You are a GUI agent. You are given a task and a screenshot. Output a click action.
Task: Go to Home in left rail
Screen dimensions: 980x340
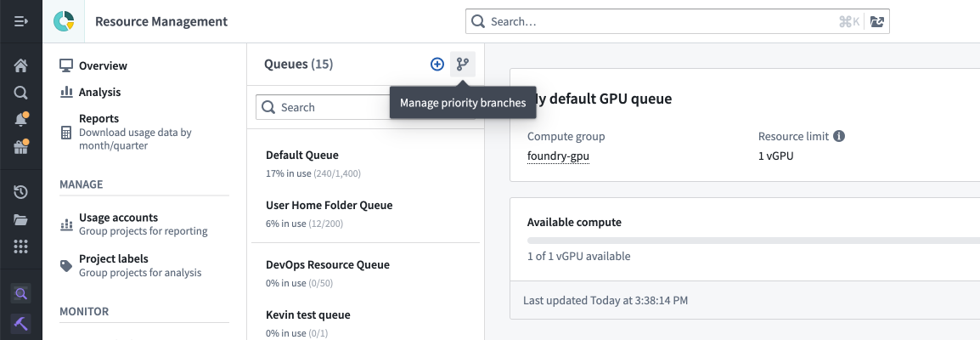point(20,65)
